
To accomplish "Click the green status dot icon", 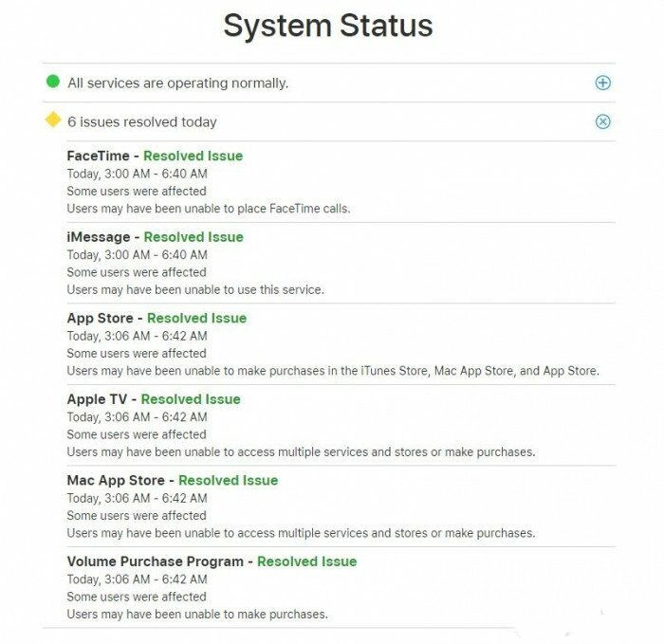I will 53,83.
